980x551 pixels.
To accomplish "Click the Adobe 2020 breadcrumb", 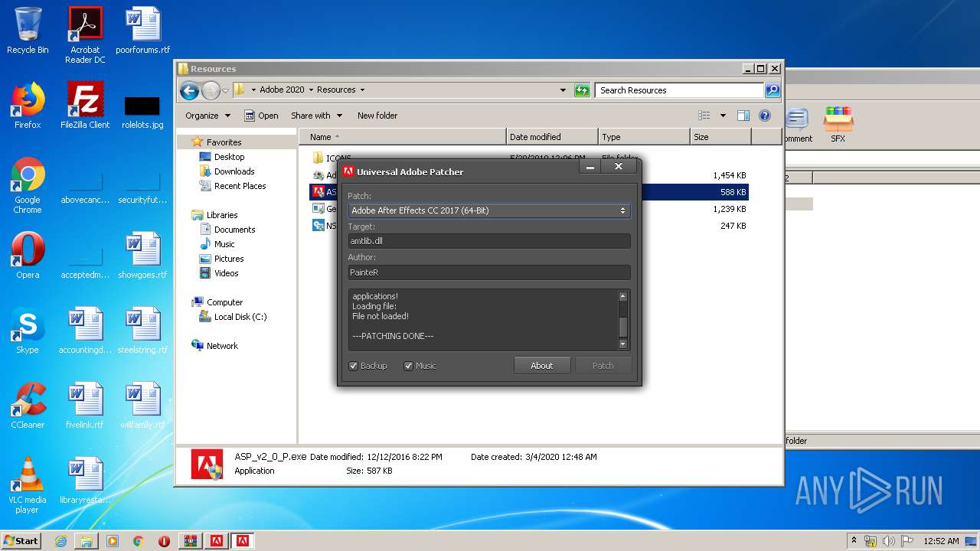I will click(x=282, y=90).
